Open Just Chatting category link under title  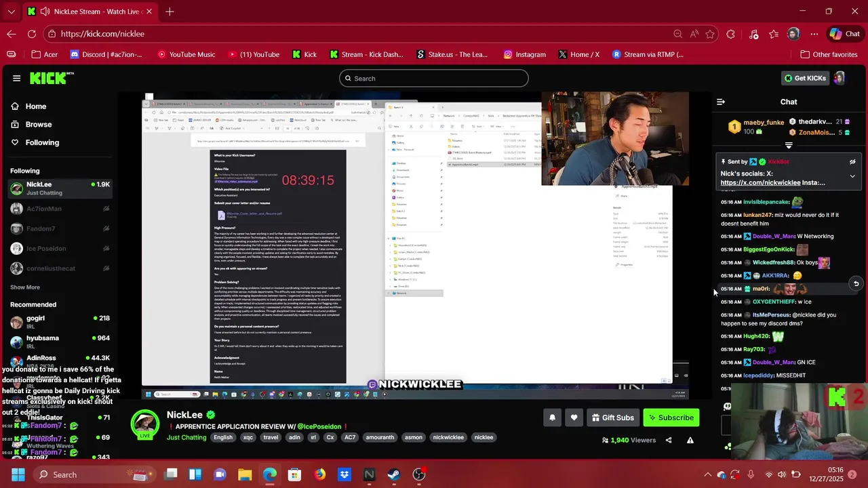(186, 437)
